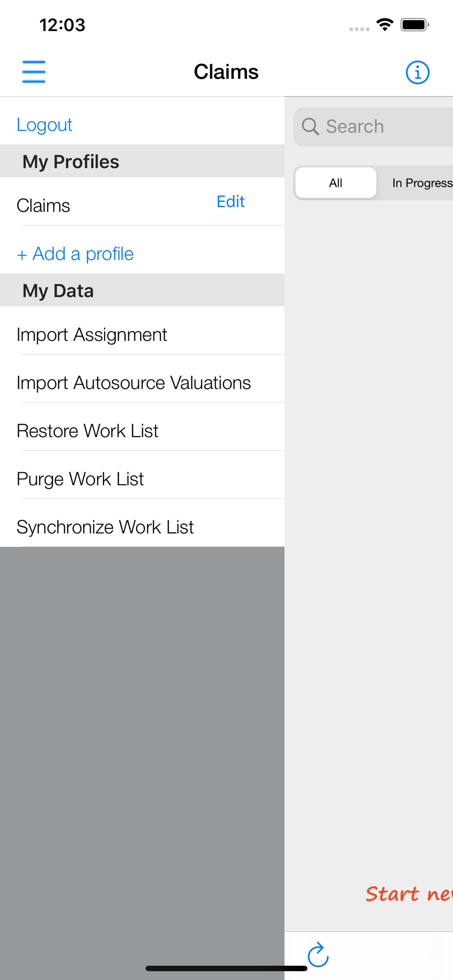Screen dimensions: 453x980
Task: Select the All filter segment
Action: point(336,183)
